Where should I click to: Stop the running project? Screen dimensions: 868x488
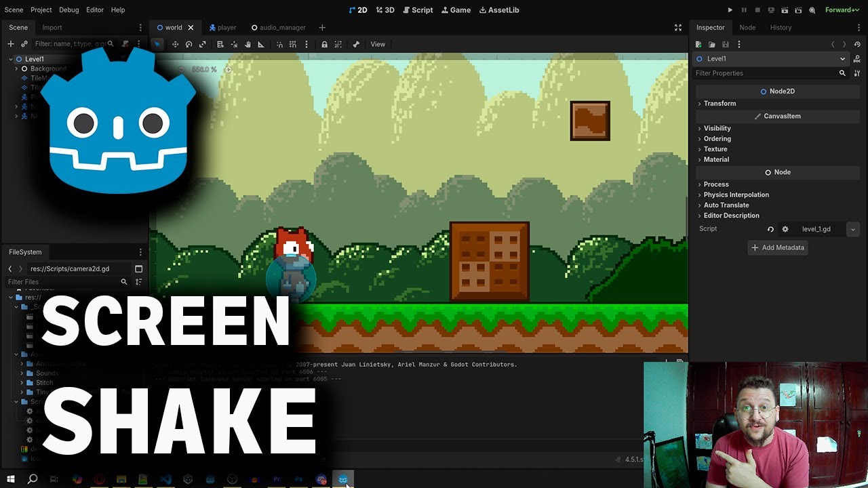pyautogui.click(x=757, y=10)
